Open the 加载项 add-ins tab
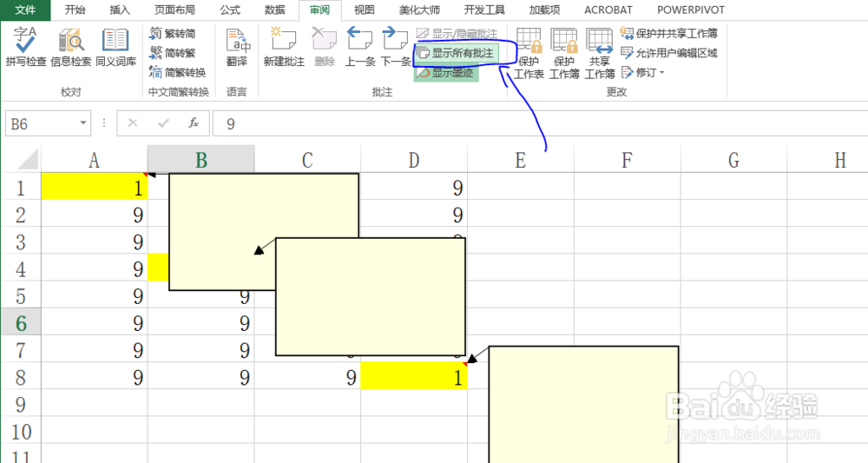 [x=544, y=10]
